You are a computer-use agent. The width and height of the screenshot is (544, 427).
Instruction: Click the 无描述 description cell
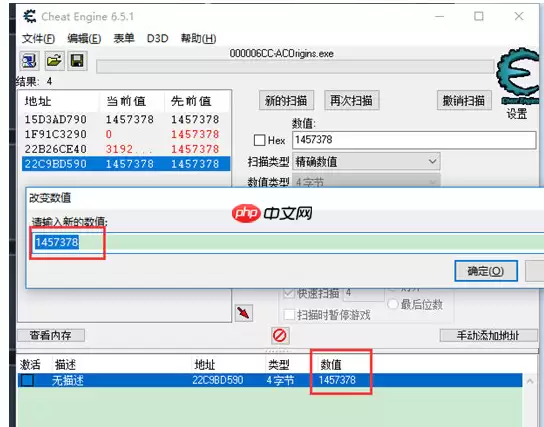pyautogui.click(x=68, y=381)
